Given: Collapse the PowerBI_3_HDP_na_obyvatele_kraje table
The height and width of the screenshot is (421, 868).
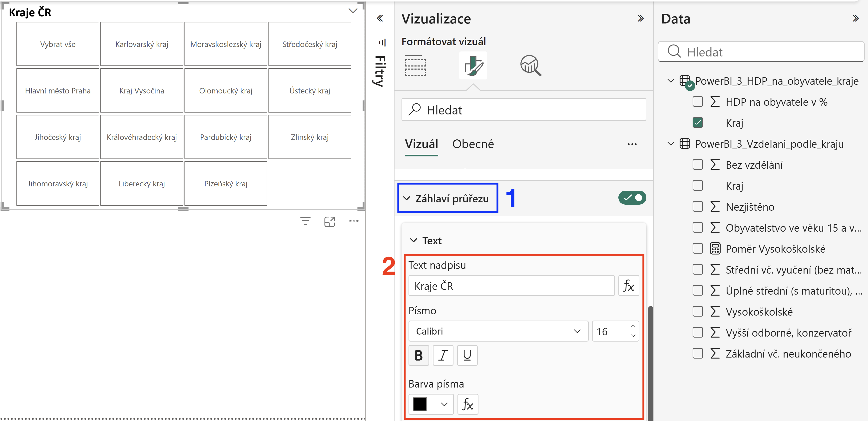Looking at the screenshot, I should coord(671,81).
